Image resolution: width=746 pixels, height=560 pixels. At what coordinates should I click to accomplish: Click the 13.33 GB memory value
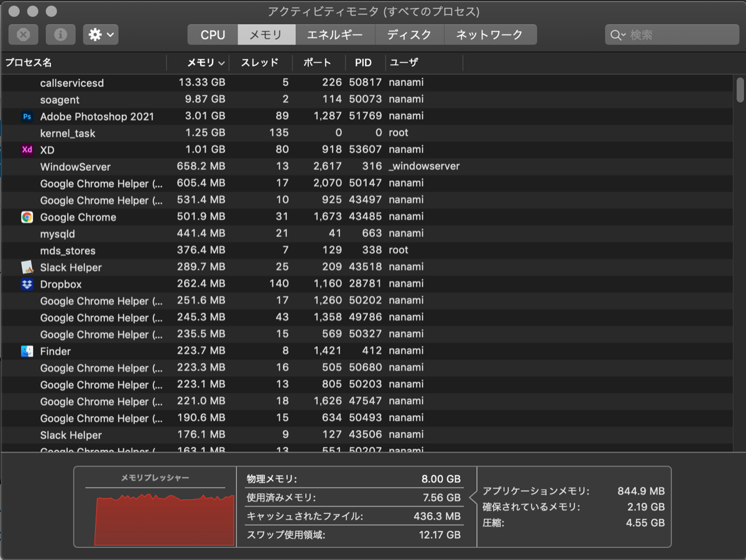pos(202,82)
